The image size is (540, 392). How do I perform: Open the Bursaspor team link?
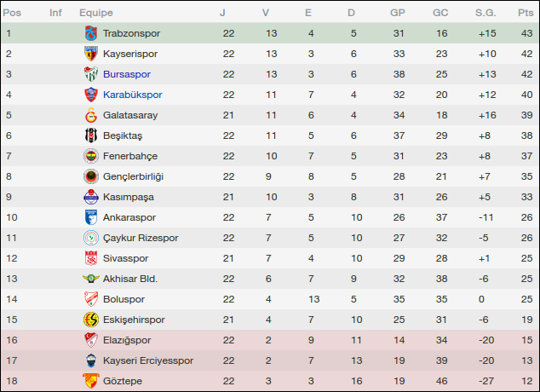tap(129, 74)
